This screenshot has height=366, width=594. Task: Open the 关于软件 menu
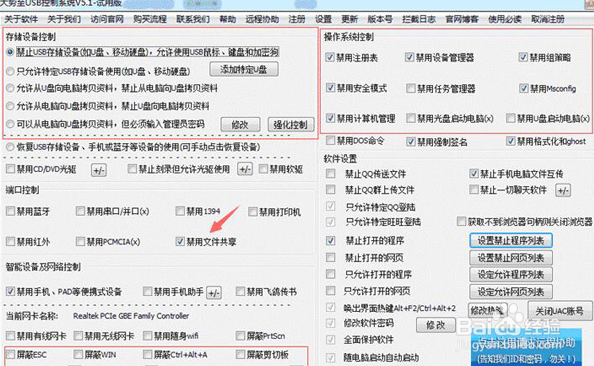tap(21, 19)
